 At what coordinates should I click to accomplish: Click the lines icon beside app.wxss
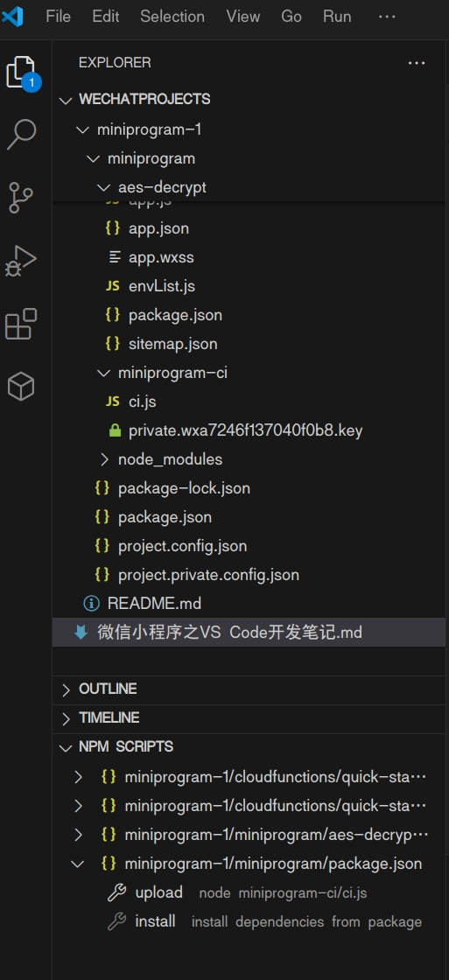[x=115, y=257]
